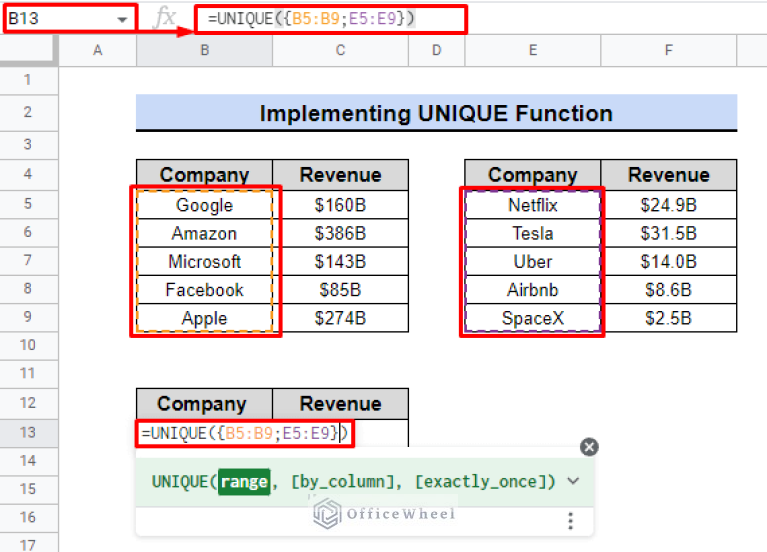Select row 1 header
Image resolution: width=767 pixels, height=552 pixels.
pos(28,80)
